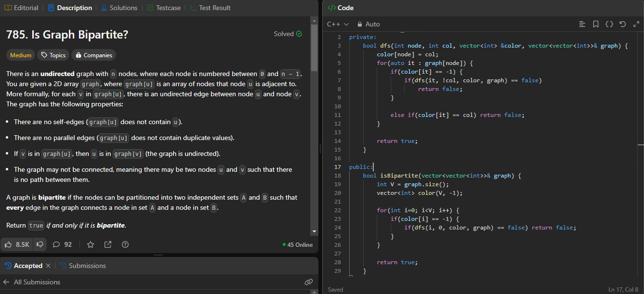Screen dimensions: 644x294
Task: Click the 45 Online indicator
Action: [297, 245]
